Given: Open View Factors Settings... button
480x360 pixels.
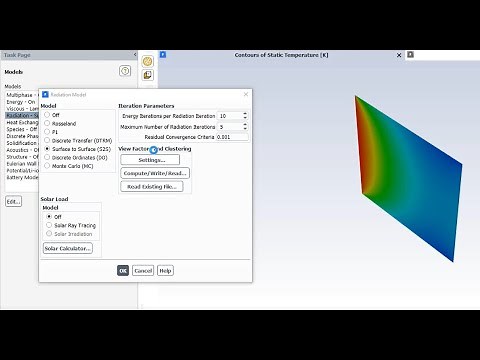Looking at the screenshot, I should pos(150,160).
